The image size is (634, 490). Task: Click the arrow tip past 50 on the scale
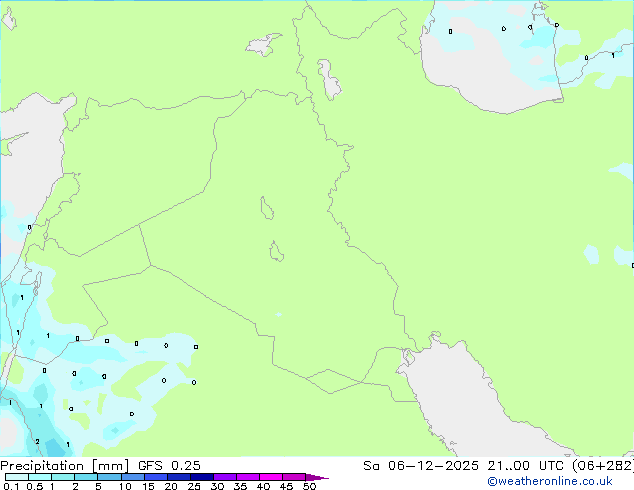click(317, 477)
